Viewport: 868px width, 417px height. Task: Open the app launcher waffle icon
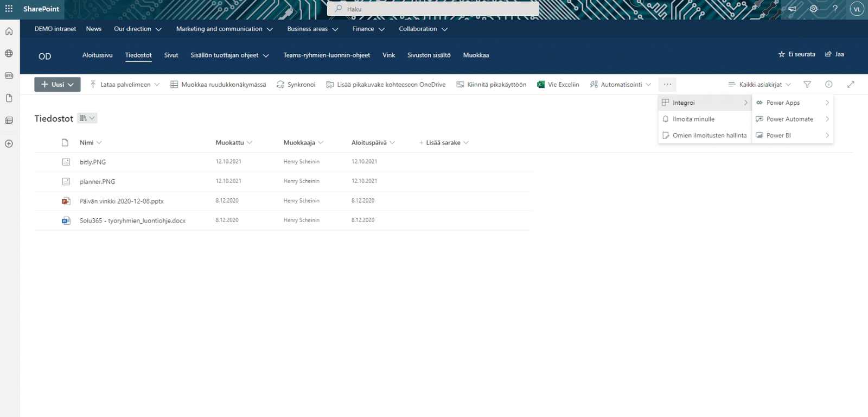click(9, 9)
